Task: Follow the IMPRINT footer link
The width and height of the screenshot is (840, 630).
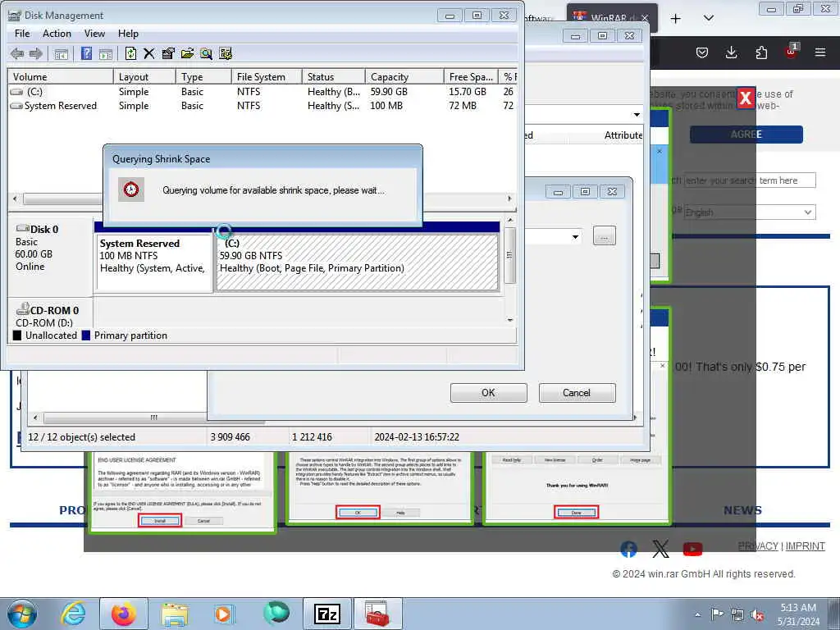Action: [806, 546]
